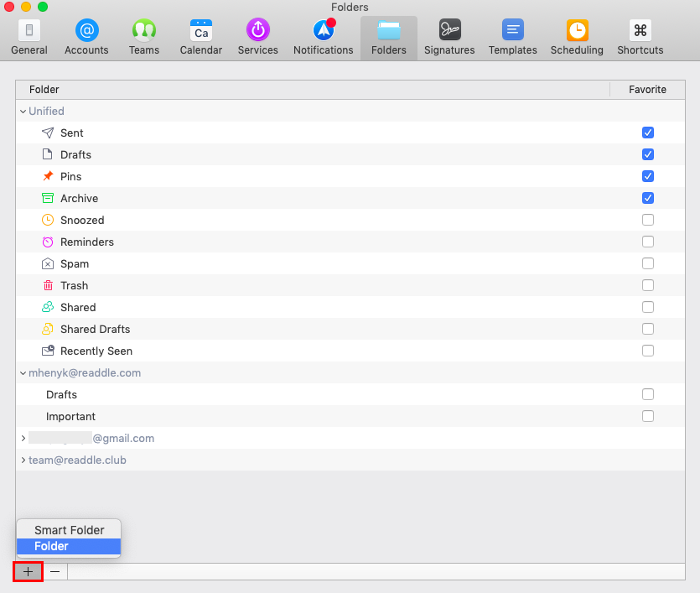Expand the gmail.com account folders
The width and height of the screenshot is (700, 593).
23,438
